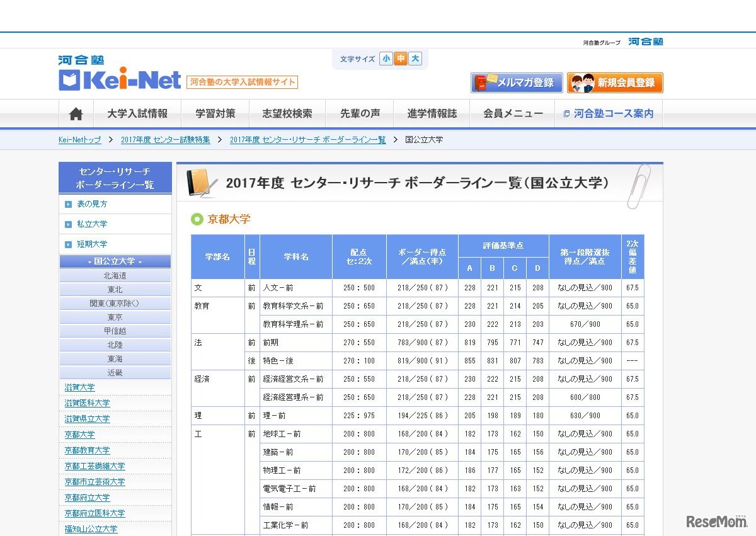Follow the Kei-Netトップ breadcrumb link
756x536 pixels.
tap(79, 140)
